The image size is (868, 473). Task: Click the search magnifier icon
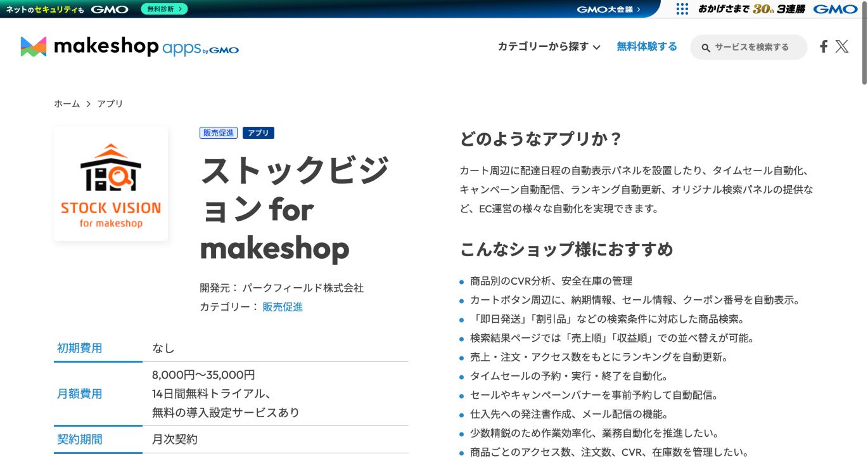pos(705,47)
